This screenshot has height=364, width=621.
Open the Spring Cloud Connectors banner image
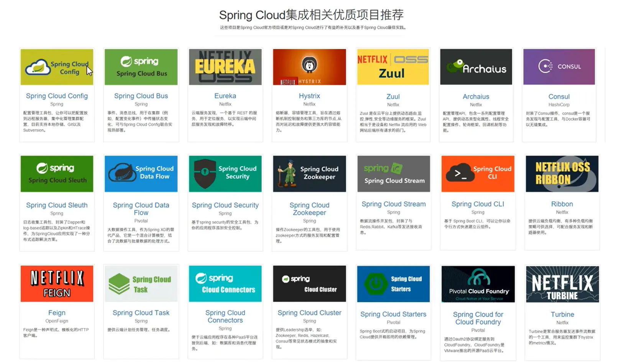point(225,284)
